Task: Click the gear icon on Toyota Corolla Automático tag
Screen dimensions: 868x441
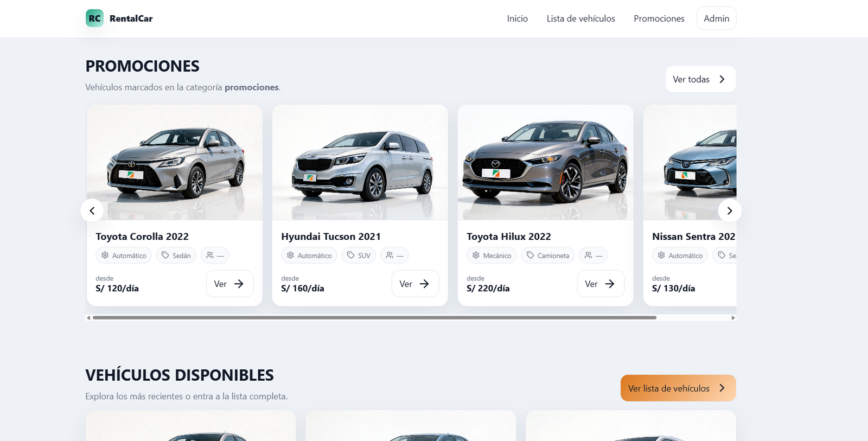Action: point(105,255)
